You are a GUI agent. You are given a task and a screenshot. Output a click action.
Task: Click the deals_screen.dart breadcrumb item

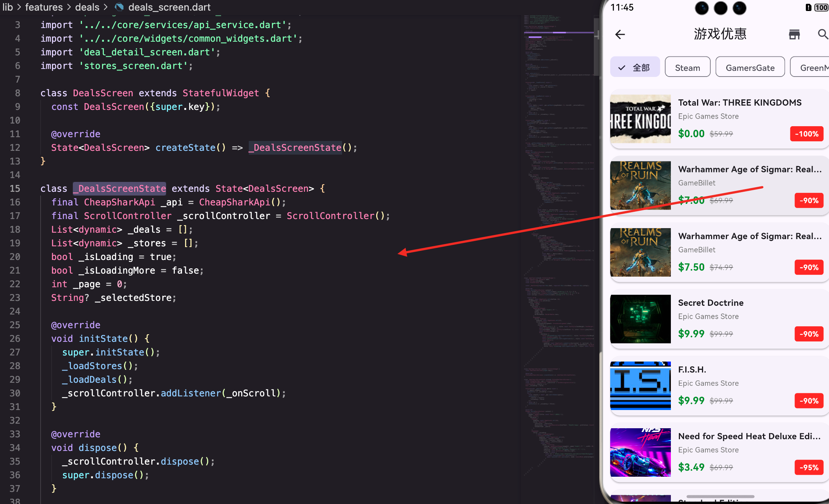tap(169, 7)
